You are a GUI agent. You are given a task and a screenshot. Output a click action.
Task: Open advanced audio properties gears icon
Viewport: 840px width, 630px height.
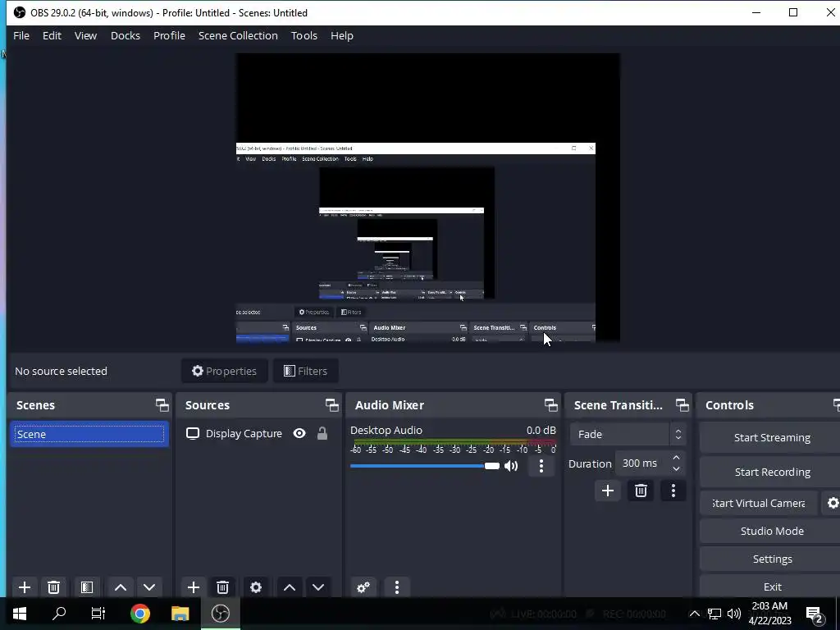[363, 587]
